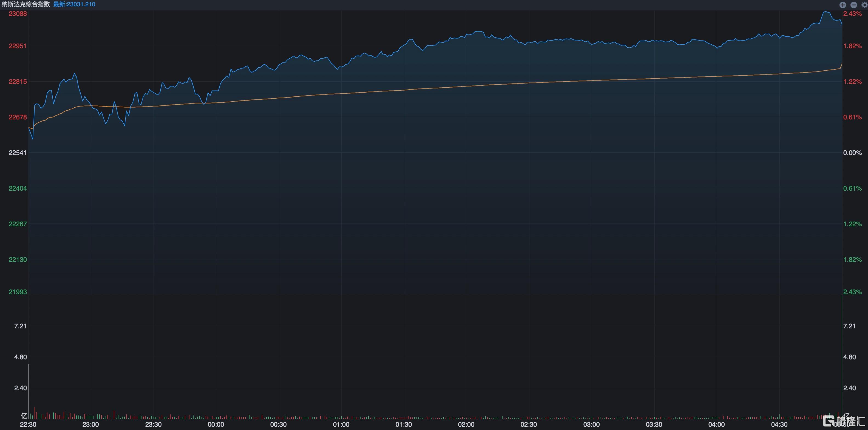Click the green 2.43% percent label
Screen dimensions: 868x430
click(x=852, y=292)
